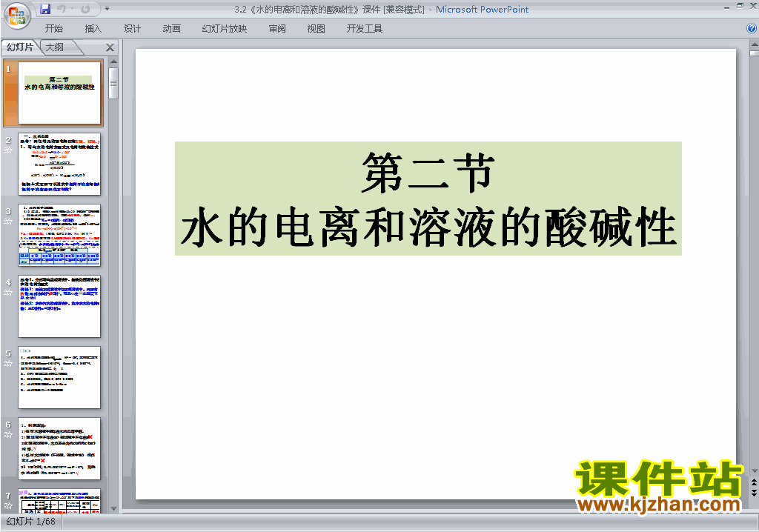
Task: Click the thumbnail pane scrollbar thumb
Action: click(113, 83)
